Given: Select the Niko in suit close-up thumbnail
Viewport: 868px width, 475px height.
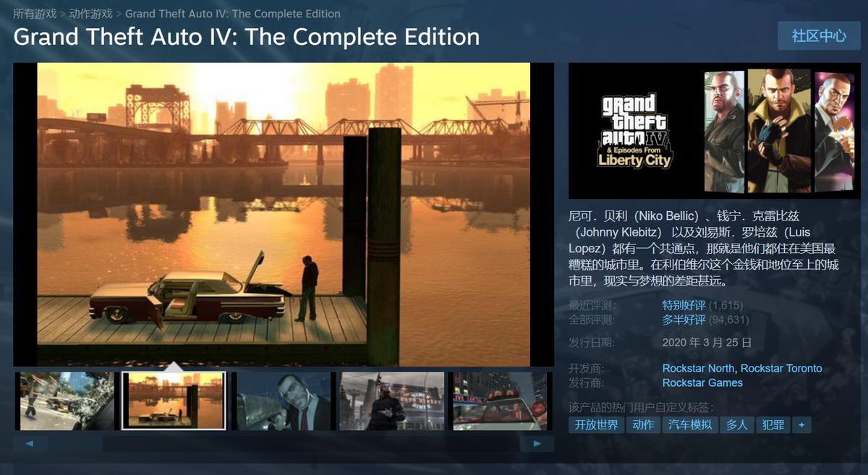Looking at the screenshot, I should click(282, 401).
